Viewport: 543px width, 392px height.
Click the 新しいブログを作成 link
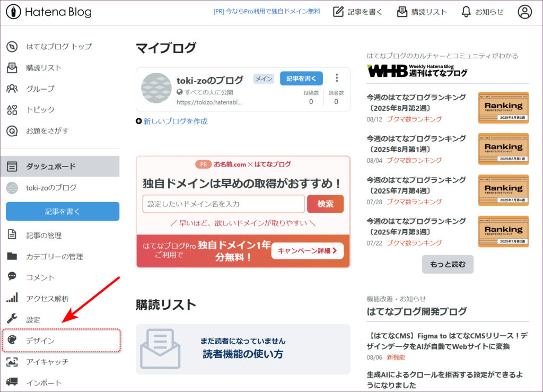pyautogui.click(x=175, y=121)
